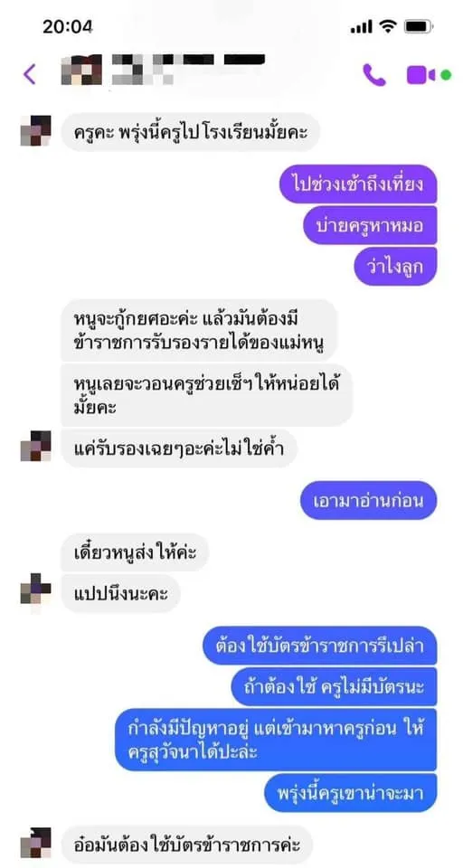
Task: Select last message 'อ๋อมันต้องใช้บัตรข้าราชการค่ะ'
Action: 187,844
